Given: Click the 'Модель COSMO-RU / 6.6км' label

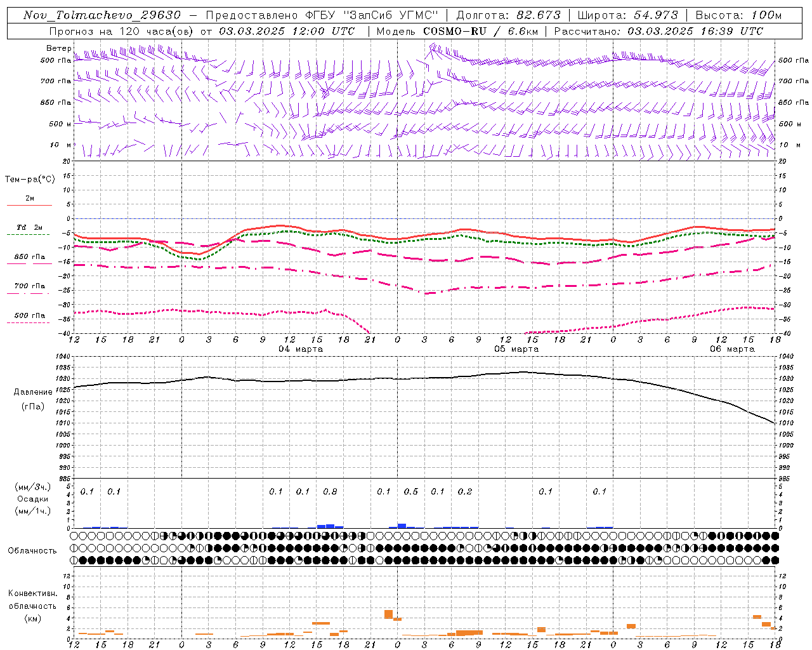Looking at the screenshot, I should [457, 31].
